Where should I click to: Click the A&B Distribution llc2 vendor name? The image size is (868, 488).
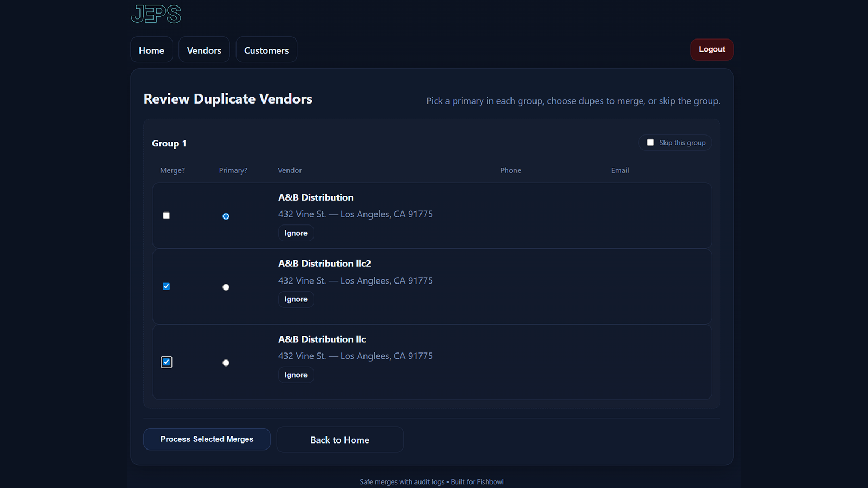[324, 264]
